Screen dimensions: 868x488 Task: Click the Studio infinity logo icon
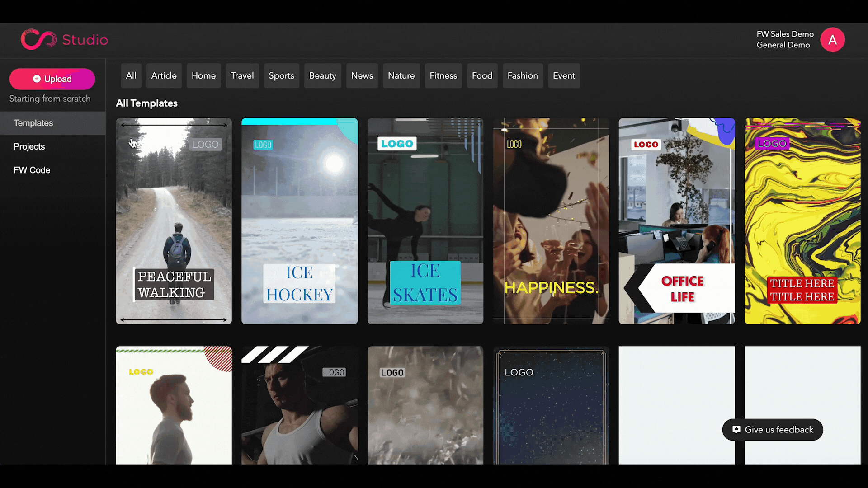click(38, 40)
